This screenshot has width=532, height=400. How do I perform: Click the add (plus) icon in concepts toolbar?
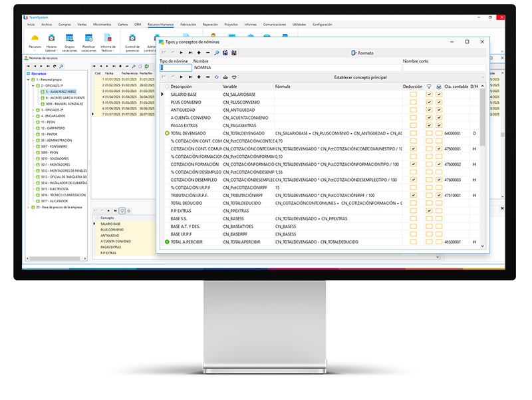(198, 77)
